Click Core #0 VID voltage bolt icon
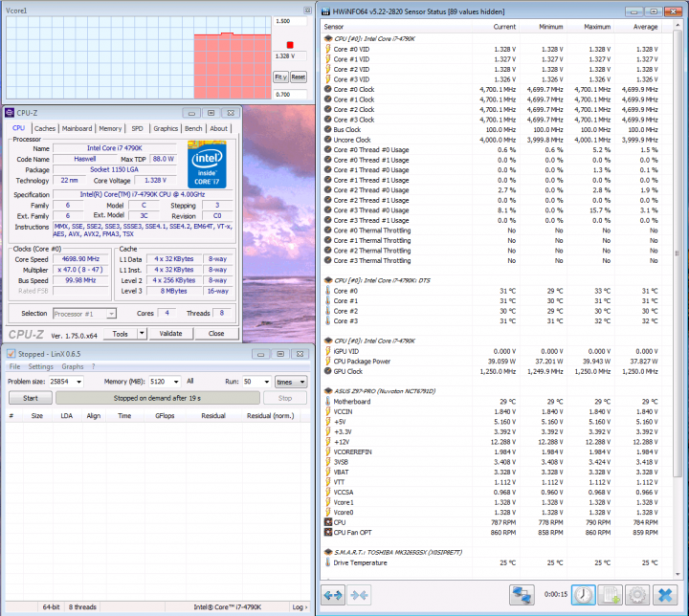The image size is (689, 616). pyautogui.click(x=328, y=49)
